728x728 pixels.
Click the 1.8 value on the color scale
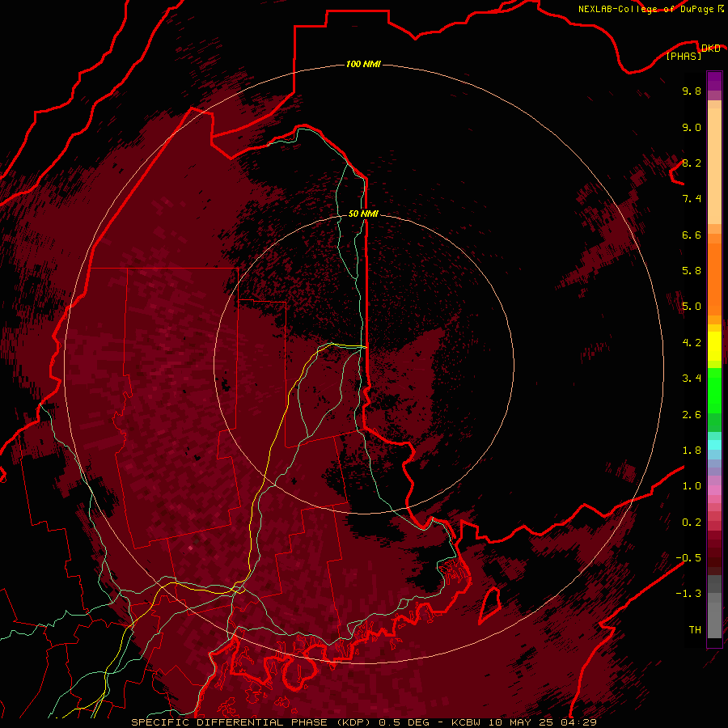coord(692,451)
